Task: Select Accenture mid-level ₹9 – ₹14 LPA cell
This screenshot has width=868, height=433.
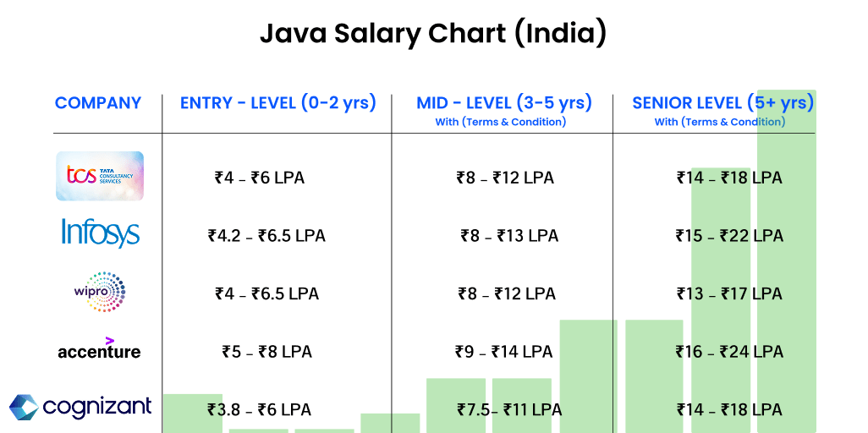Action: coord(503,352)
